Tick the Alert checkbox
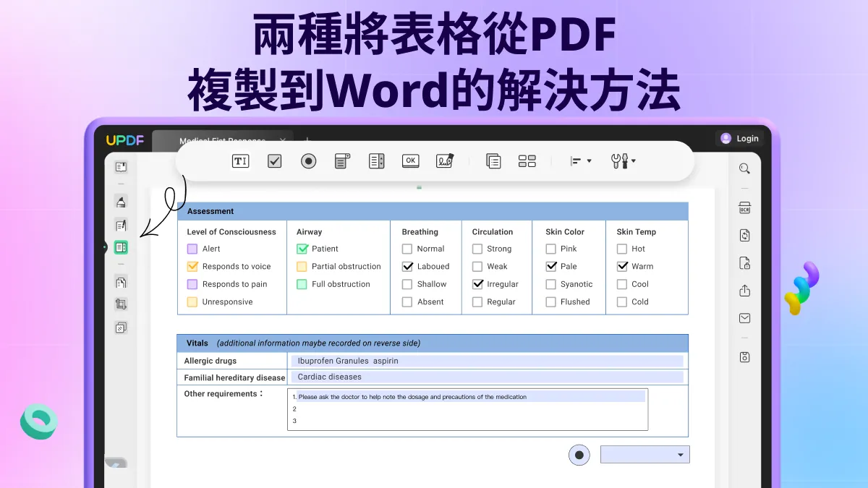Screen dimensions: 868x488 coord(192,249)
